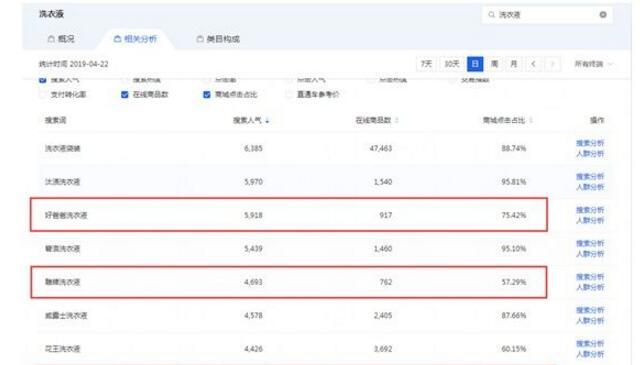
Task: Click the 60.15% mall click share
Action: point(514,349)
